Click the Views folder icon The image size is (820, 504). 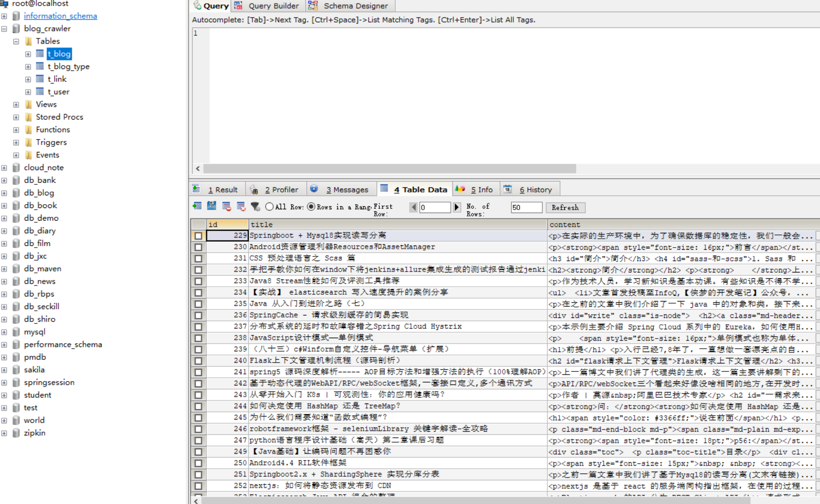click(29, 104)
